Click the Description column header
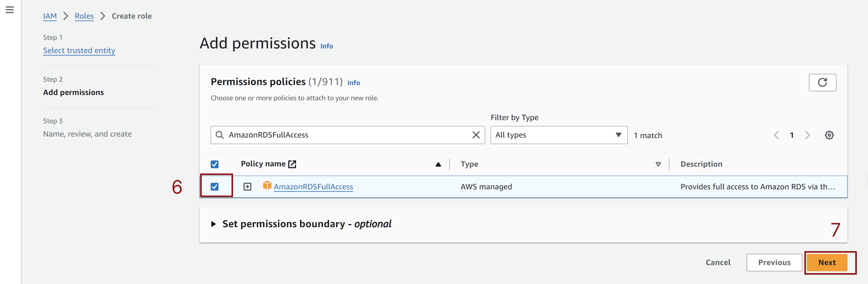 click(701, 164)
